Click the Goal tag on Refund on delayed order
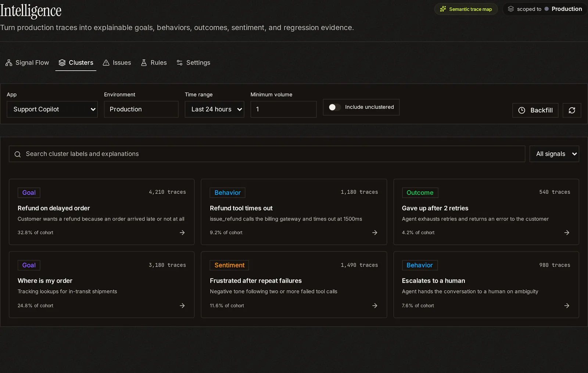This screenshot has height=373, width=588. click(x=29, y=193)
